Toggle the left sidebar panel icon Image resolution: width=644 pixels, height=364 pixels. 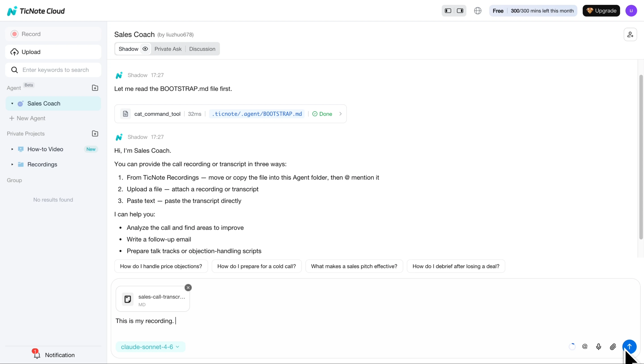[448, 11]
